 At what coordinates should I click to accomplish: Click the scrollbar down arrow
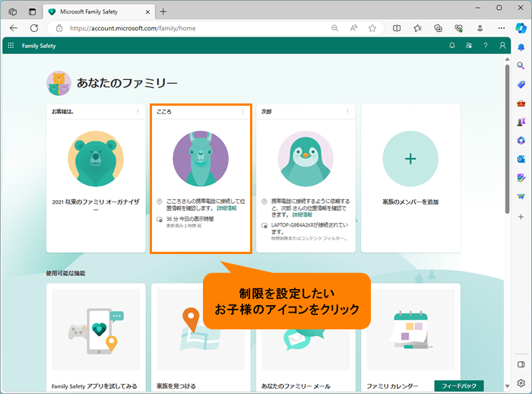click(x=507, y=386)
